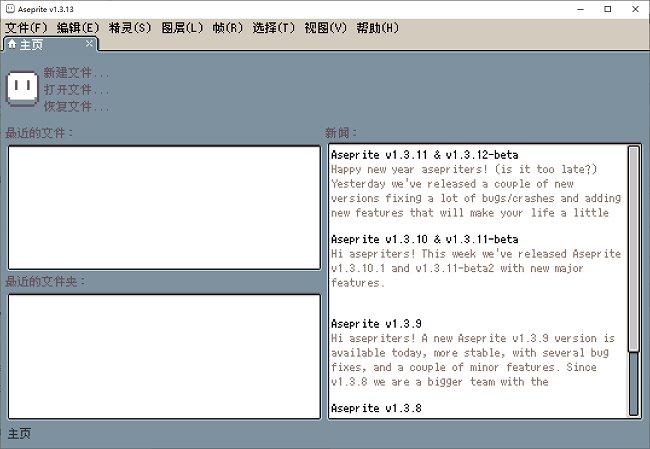The width and height of the screenshot is (650, 449).
Task: Click inside the empty 最近的文件 list
Action: coord(164,207)
